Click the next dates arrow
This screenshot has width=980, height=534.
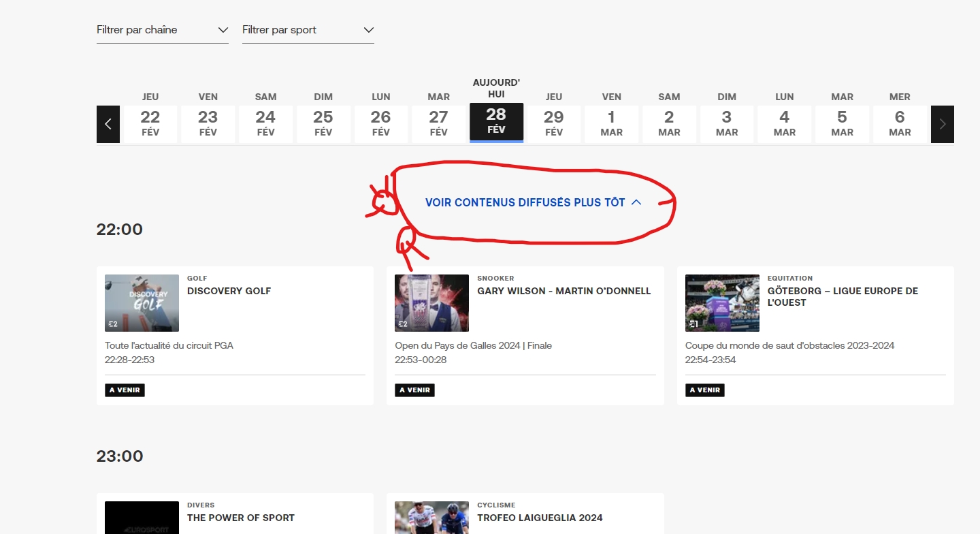pyautogui.click(x=943, y=124)
